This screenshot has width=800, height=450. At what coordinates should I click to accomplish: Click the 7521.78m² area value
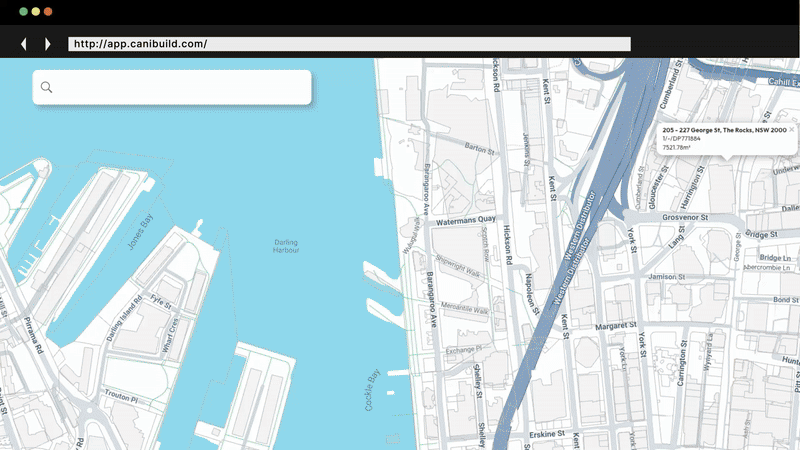tap(678, 147)
